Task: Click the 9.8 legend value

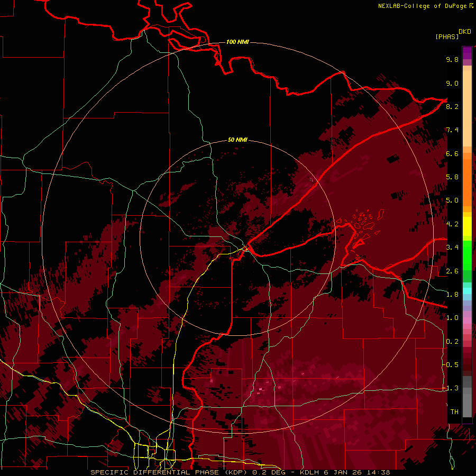Action: [x=452, y=59]
